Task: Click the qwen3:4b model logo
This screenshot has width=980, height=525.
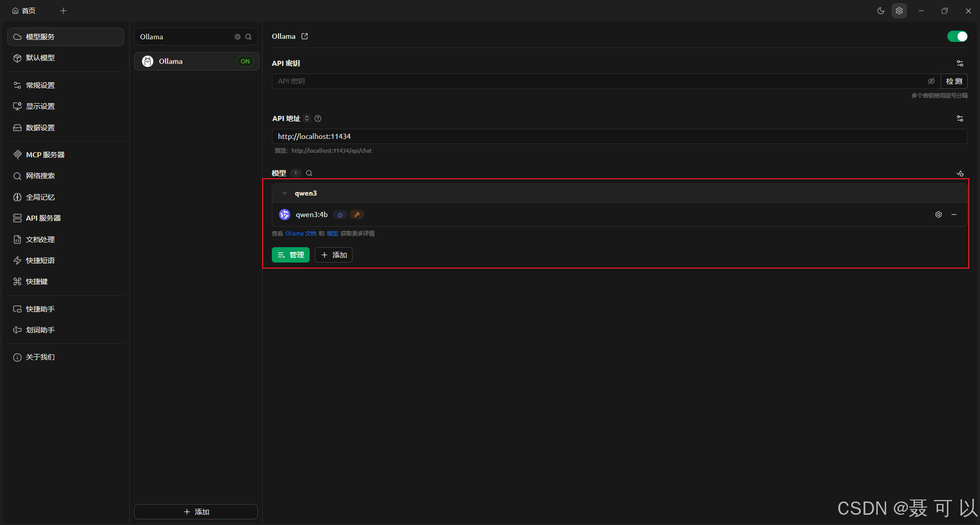Action: [285, 214]
